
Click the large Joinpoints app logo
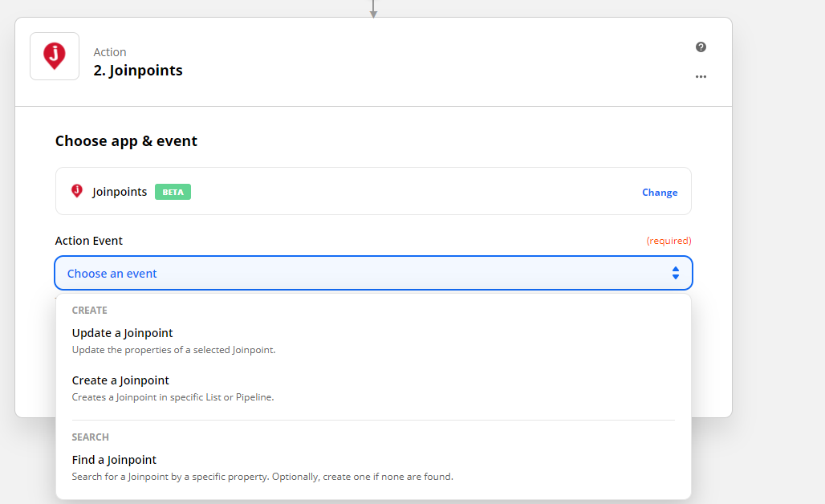[x=55, y=56]
